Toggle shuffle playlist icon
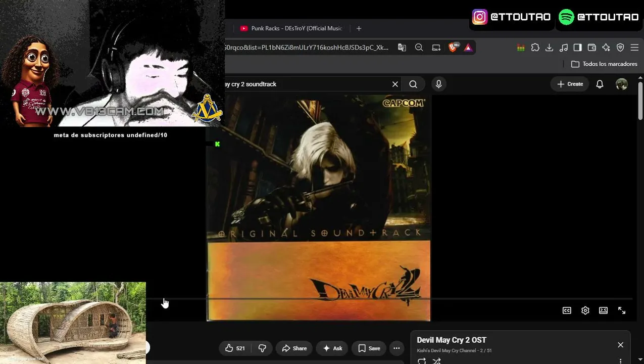644x364 pixels. [437, 361]
